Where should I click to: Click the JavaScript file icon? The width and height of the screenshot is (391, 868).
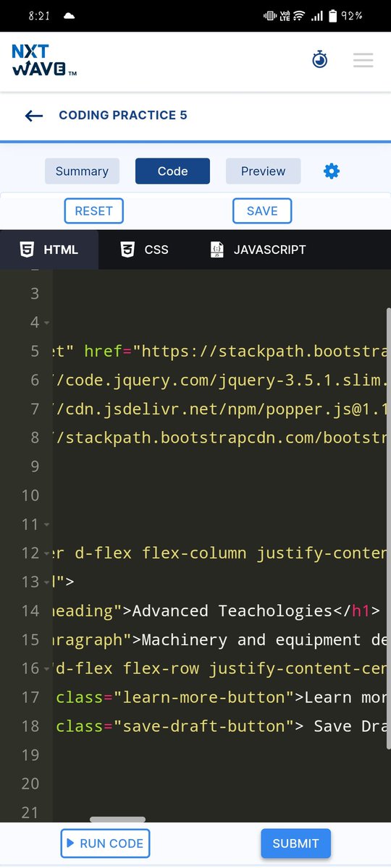[216, 250]
